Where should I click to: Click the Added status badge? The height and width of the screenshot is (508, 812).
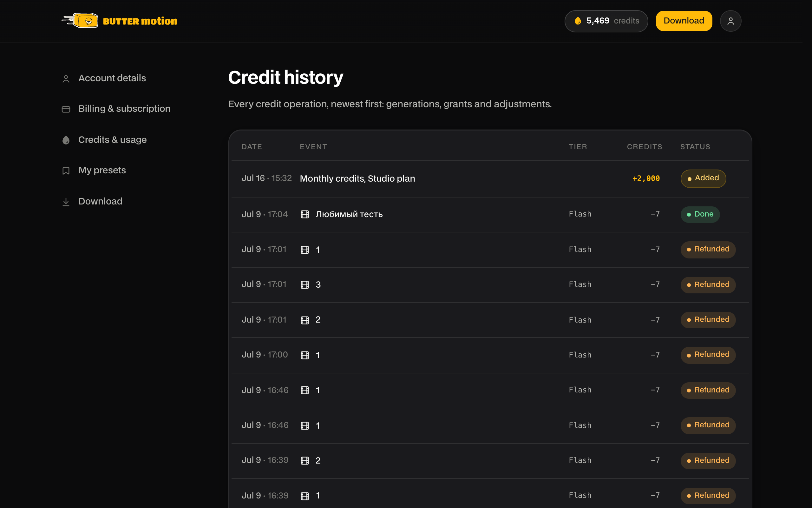[703, 178]
